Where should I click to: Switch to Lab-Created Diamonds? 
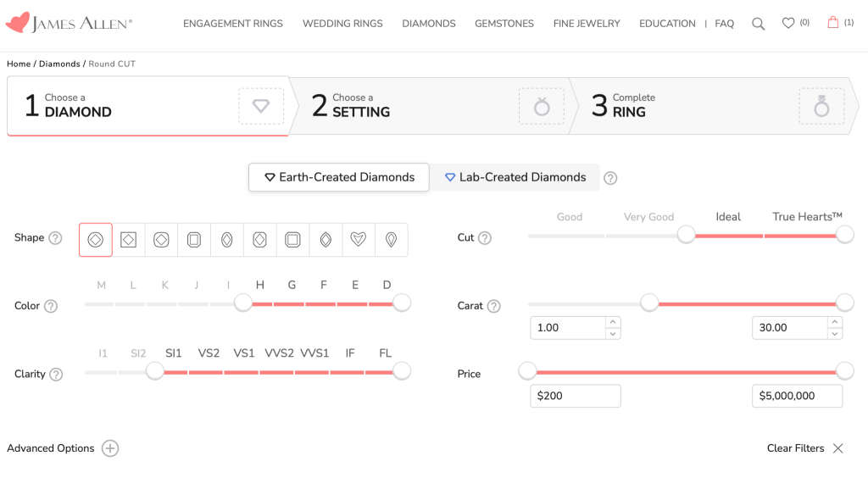(515, 177)
